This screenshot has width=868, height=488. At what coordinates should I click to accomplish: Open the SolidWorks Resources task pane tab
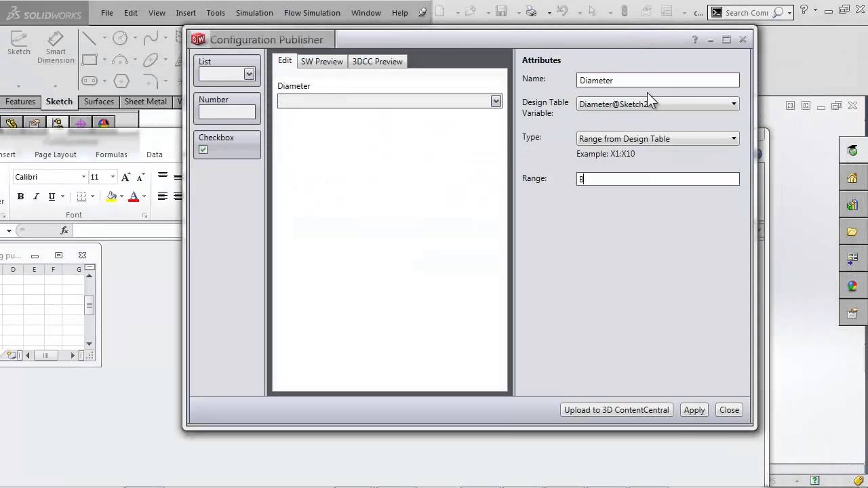tap(852, 150)
